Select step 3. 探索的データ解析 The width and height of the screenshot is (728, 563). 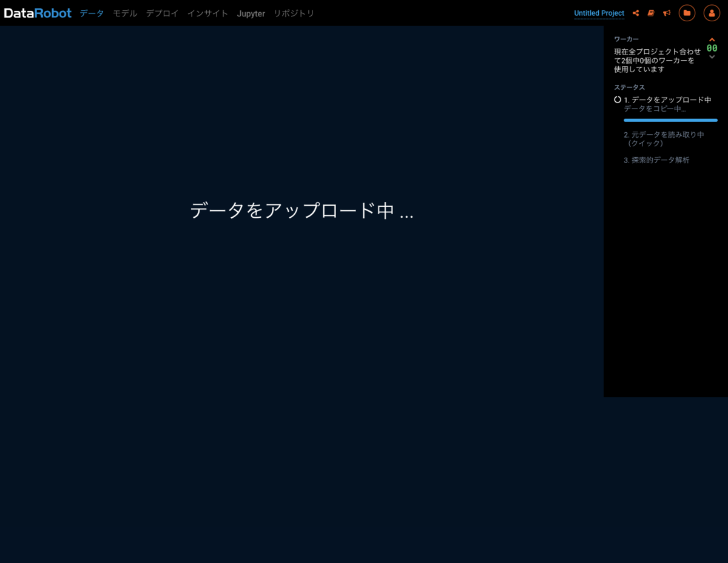click(656, 160)
